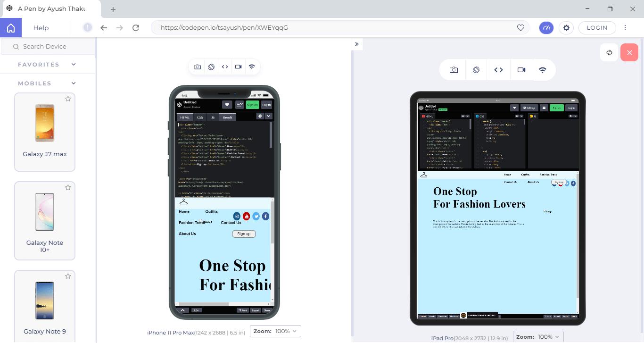Open the performance speedometer icon beside the address bar
Viewport: 644px width, 343px height.
point(546,27)
